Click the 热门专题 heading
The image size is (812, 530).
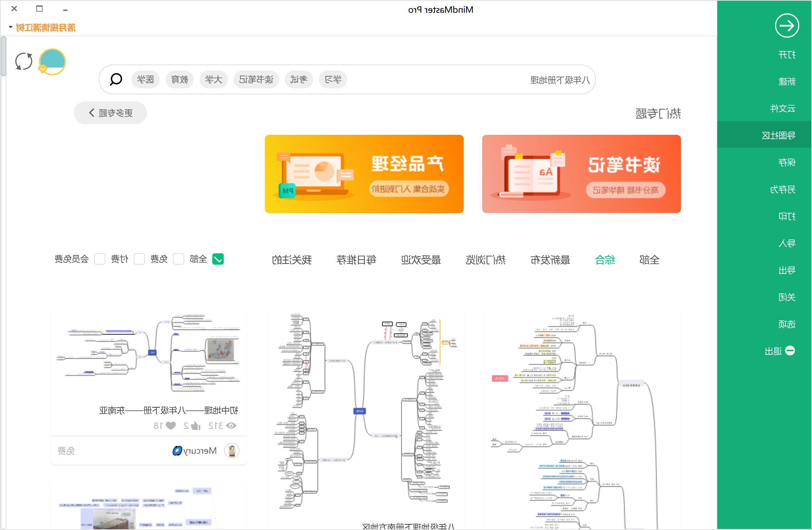click(x=658, y=114)
